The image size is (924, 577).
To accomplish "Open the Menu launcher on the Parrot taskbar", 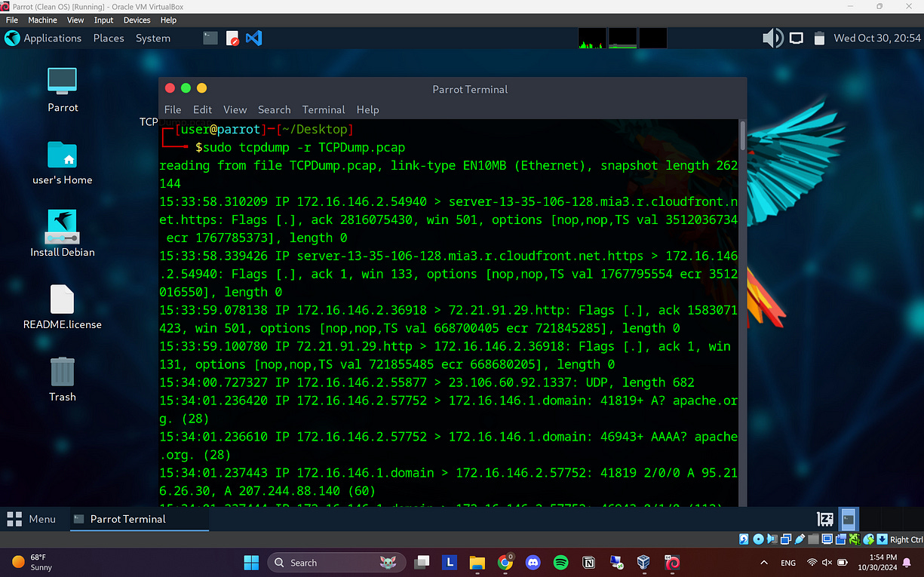I will point(35,519).
